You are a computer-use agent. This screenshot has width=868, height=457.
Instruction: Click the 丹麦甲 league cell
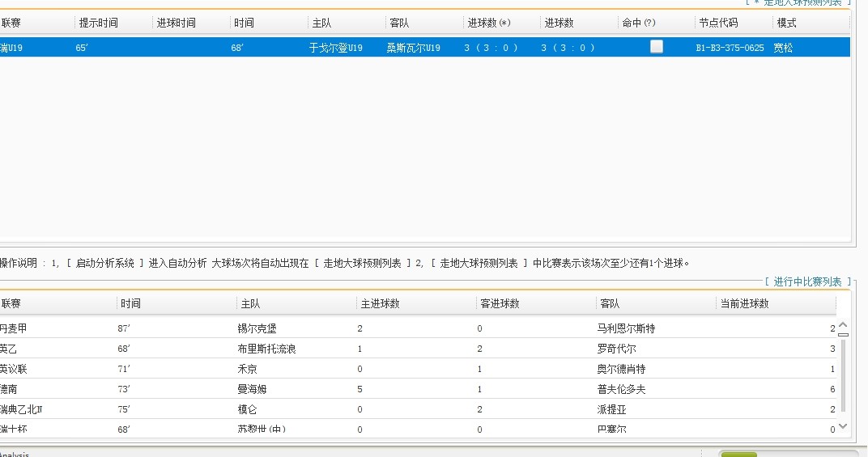[13, 328]
